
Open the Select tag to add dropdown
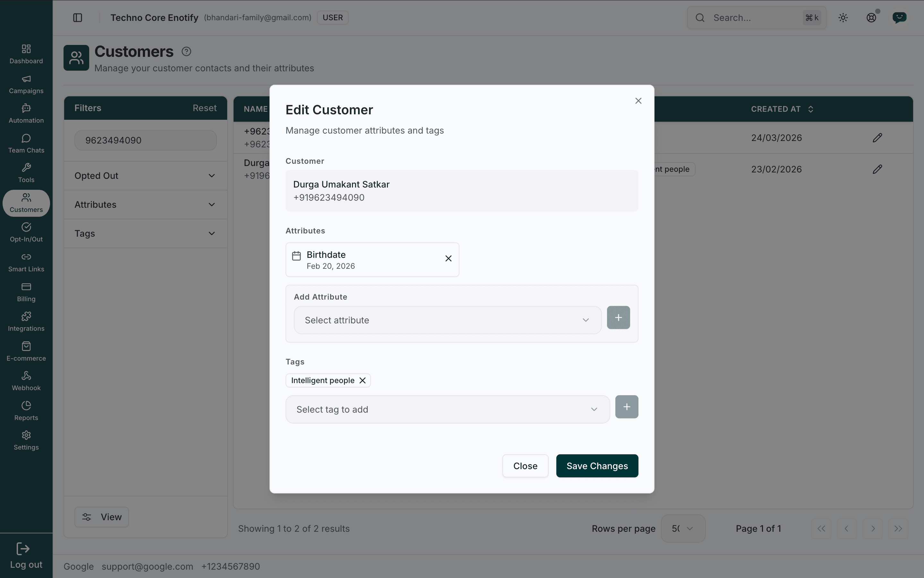click(448, 409)
